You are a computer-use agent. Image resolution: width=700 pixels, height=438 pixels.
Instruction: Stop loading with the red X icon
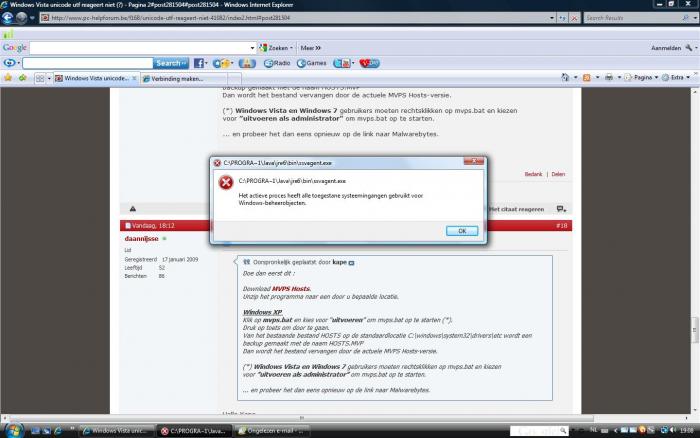pos(575,18)
